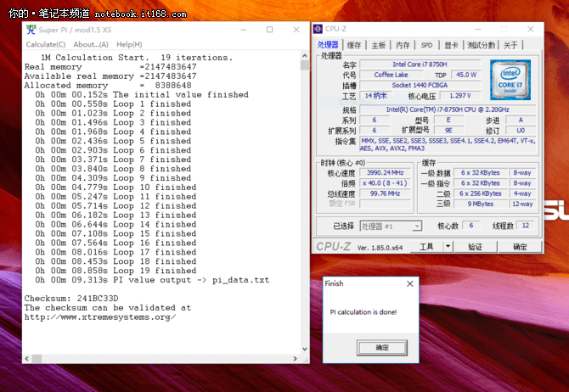Click the Intel Core i7 logo in CPU-Z
Viewport: 569px width, 392px height.
(x=510, y=80)
